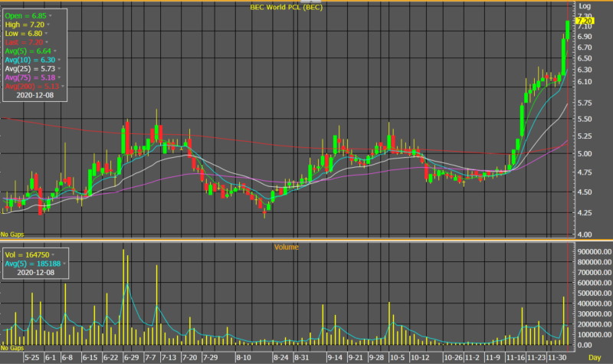Click the 5.25 price axis label

585,136
